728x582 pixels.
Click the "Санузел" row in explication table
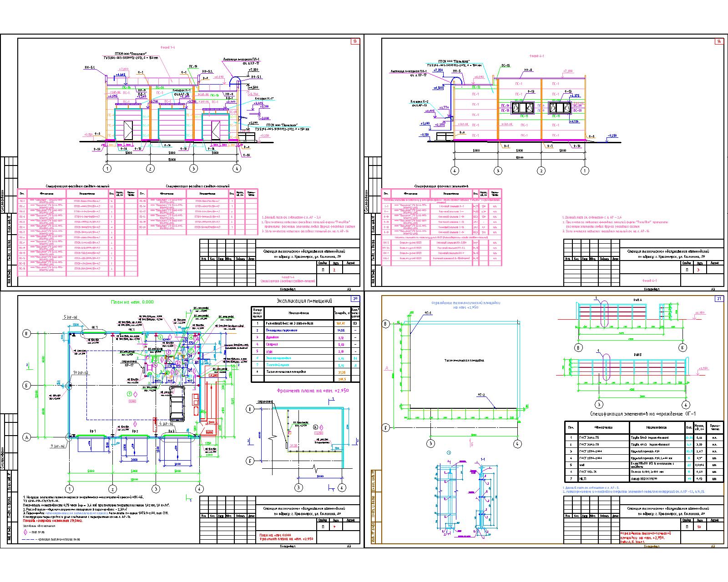coord(306,344)
